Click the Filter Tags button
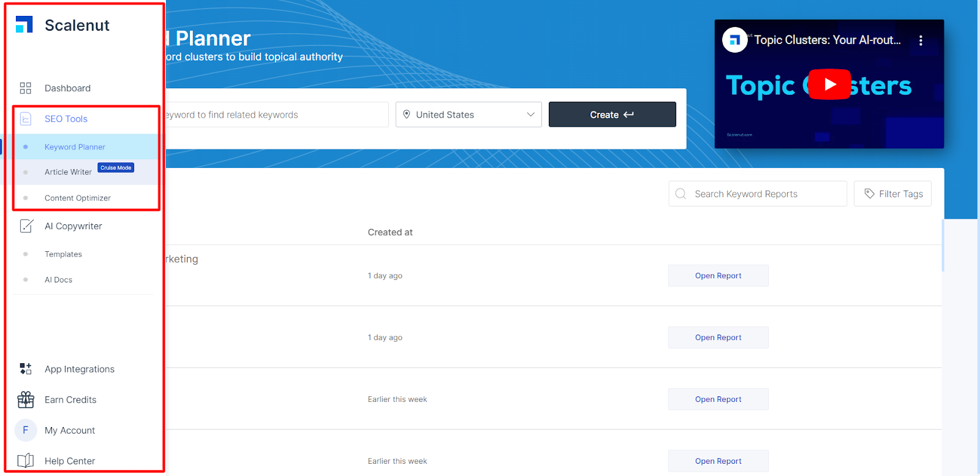Viewport: 980px width, 476px height. [892, 194]
